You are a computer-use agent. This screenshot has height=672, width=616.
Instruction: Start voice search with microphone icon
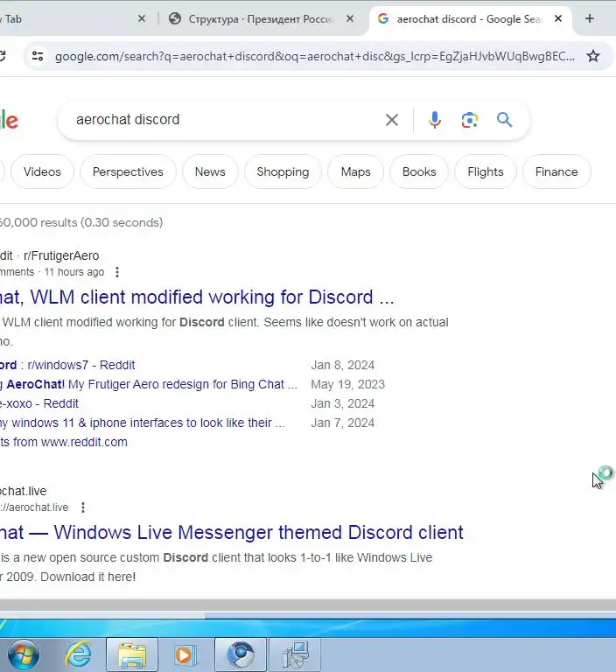[x=435, y=120]
